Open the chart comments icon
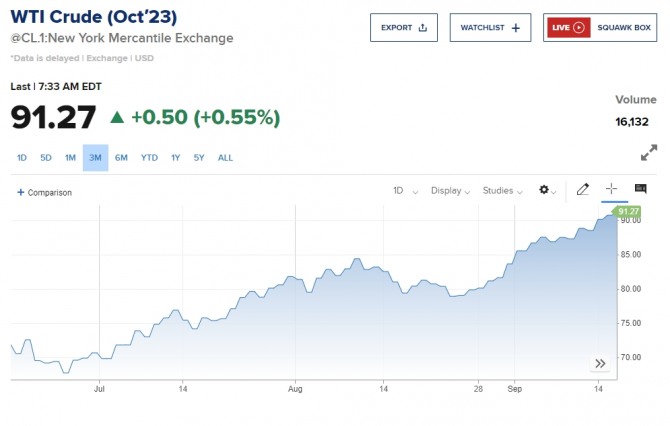The width and height of the screenshot is (670, 426). (640, 189)
